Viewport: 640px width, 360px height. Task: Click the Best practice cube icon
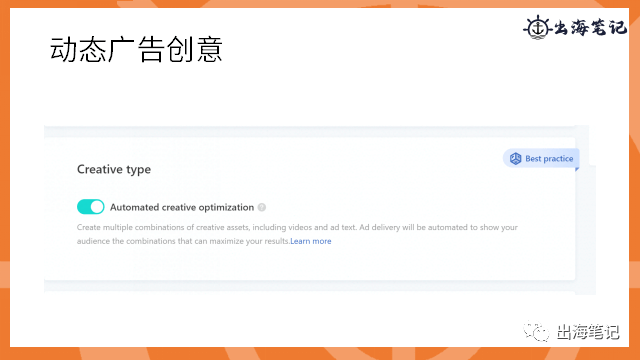(x=516, y=158)
